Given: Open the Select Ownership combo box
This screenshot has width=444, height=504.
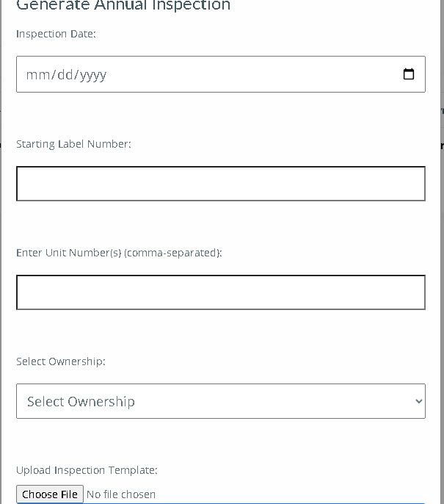Looking at the screenshot, I should (x=221, y=401).
